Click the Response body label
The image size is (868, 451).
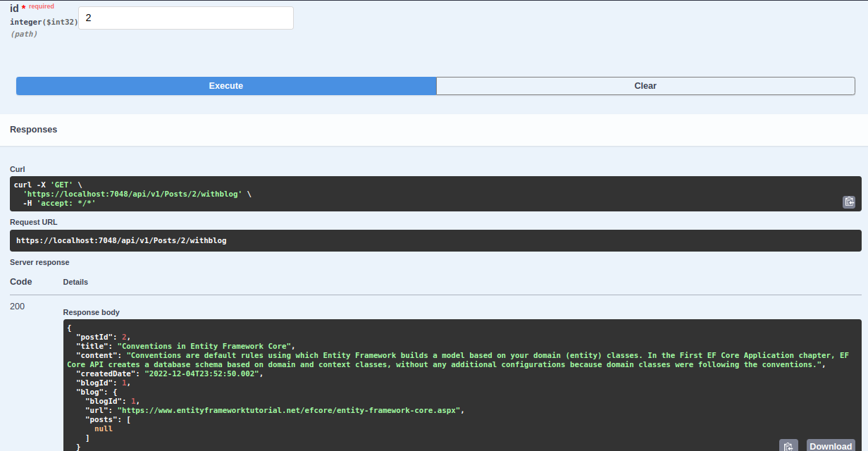pyautogui.click(x=91, y=311)
